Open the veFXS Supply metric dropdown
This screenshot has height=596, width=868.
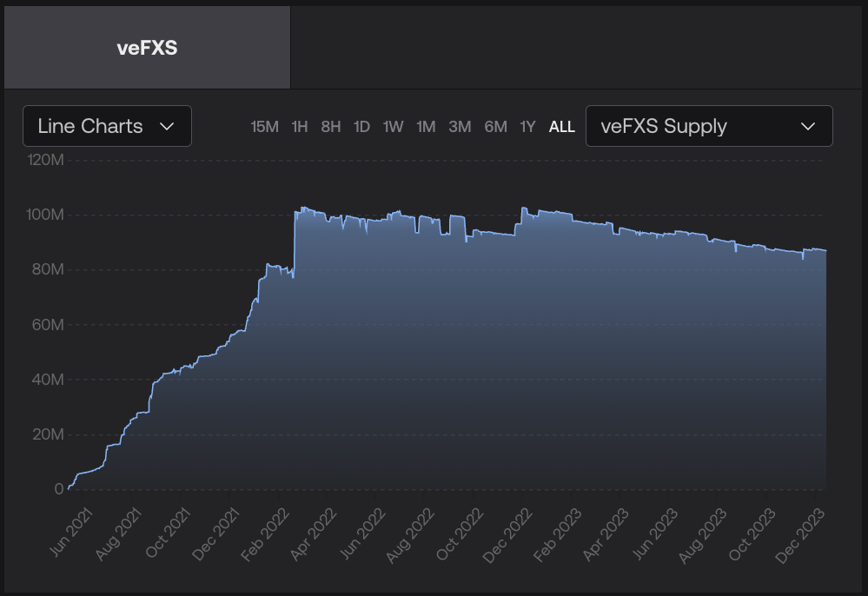click(x=709, y=126)
